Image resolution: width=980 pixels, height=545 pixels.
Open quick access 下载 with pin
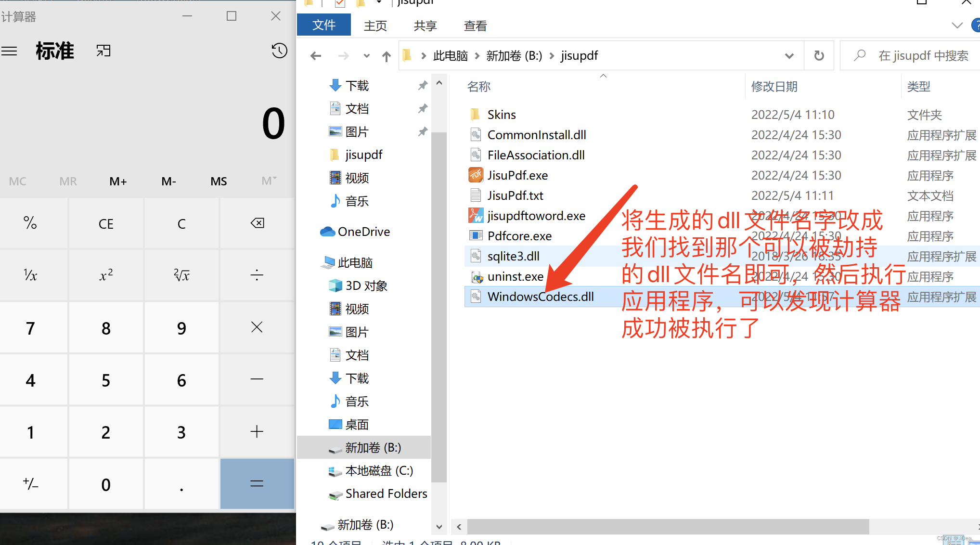click(x=357, y=86)
